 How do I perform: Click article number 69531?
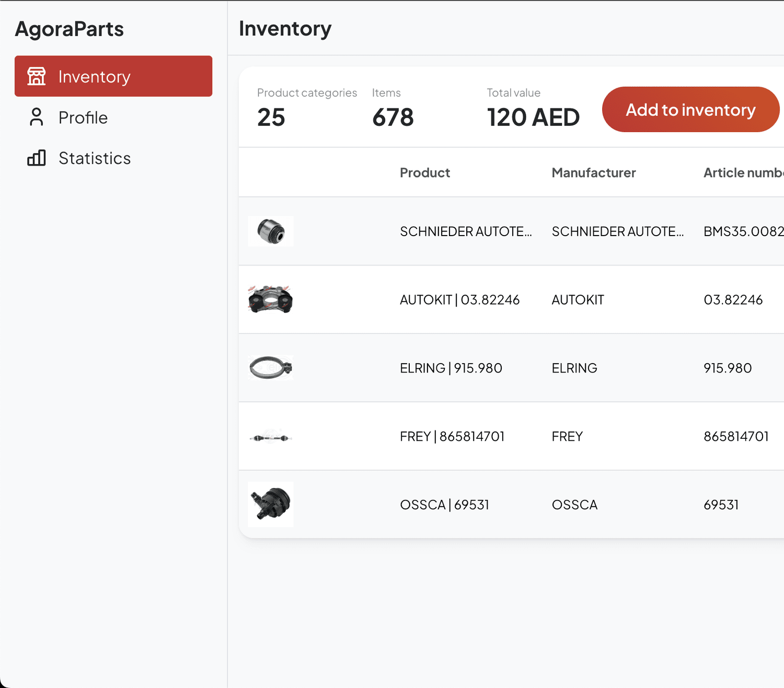[721, 505]
